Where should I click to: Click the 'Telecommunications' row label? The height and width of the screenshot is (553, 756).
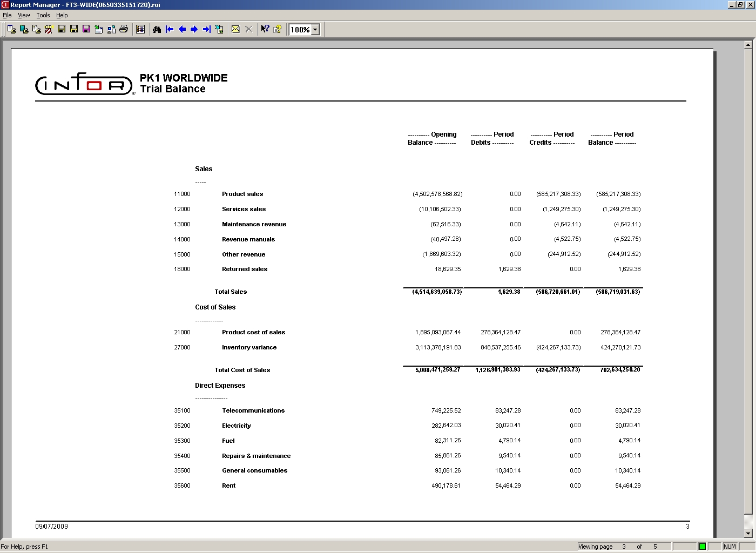click(x=253, y=410)
